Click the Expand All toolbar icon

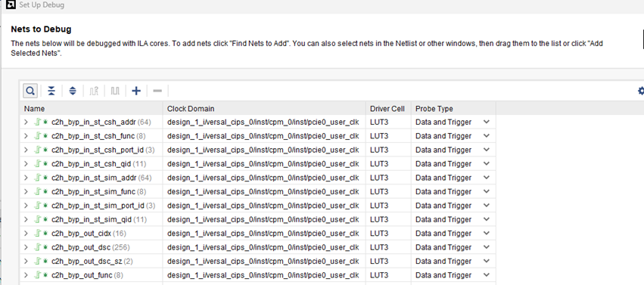(x=73, y=91)
